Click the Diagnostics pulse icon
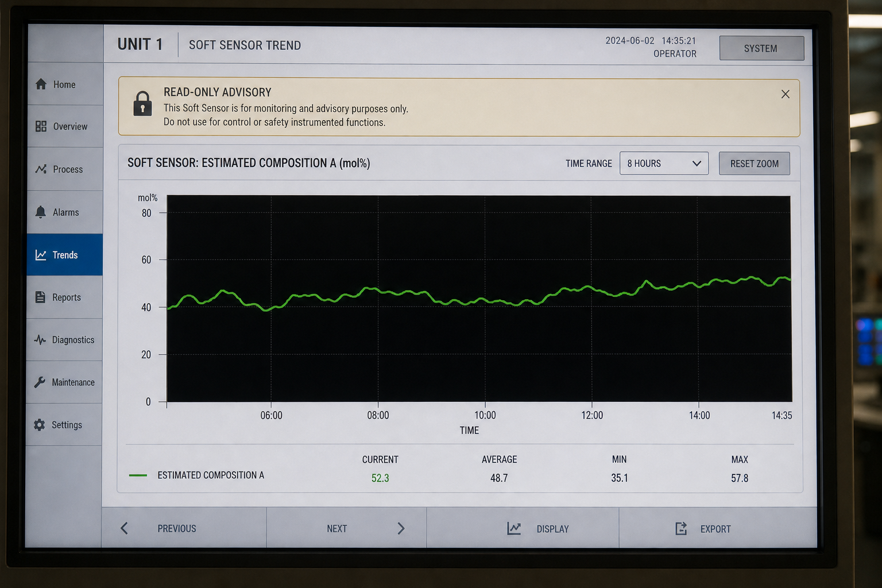Screen dimensions: 882x588 tap(40, 339)
